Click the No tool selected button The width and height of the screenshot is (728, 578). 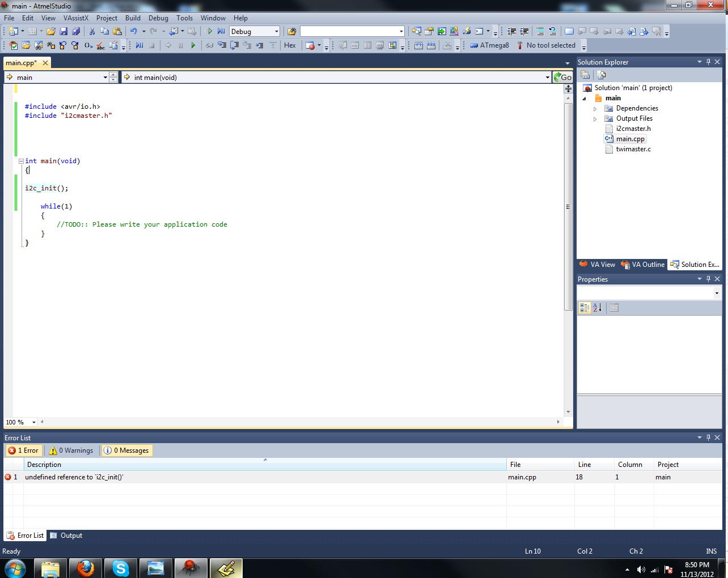point(545,45)
